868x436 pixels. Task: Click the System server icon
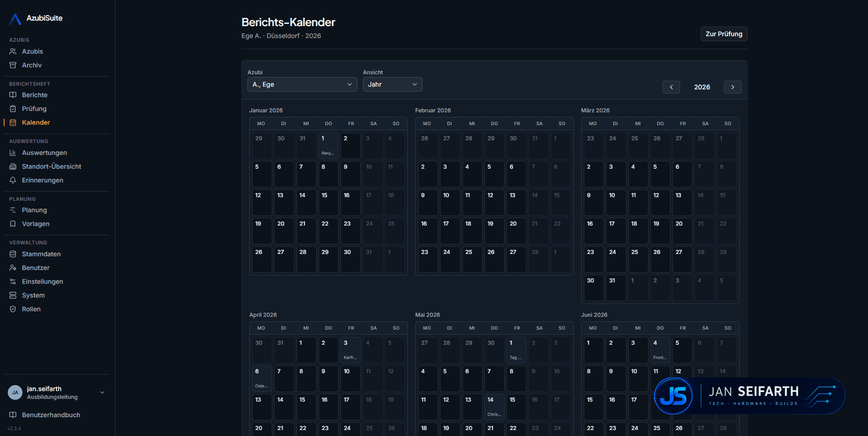click(x=13, y=295)
